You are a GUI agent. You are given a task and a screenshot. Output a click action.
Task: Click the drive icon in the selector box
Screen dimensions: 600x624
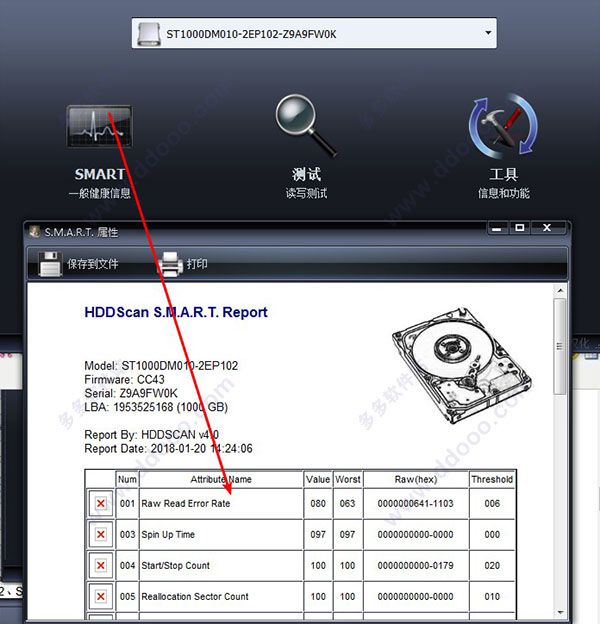point(149,34)
